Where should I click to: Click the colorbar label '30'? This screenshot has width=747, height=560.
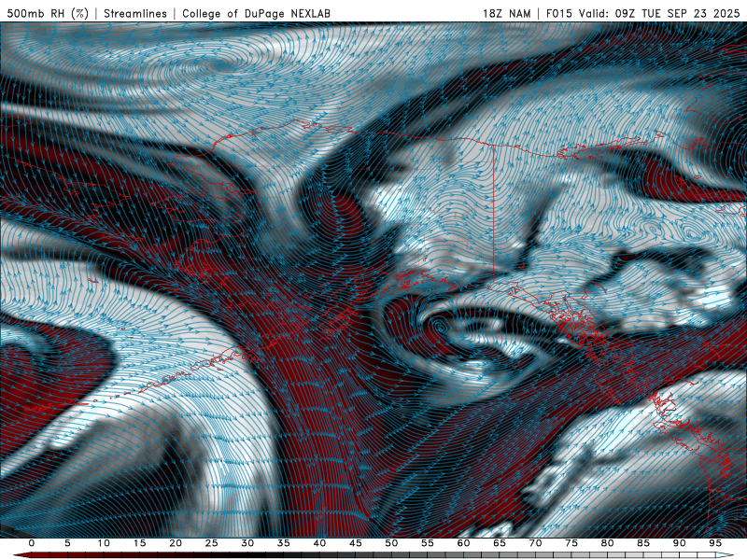click(247, 543)
